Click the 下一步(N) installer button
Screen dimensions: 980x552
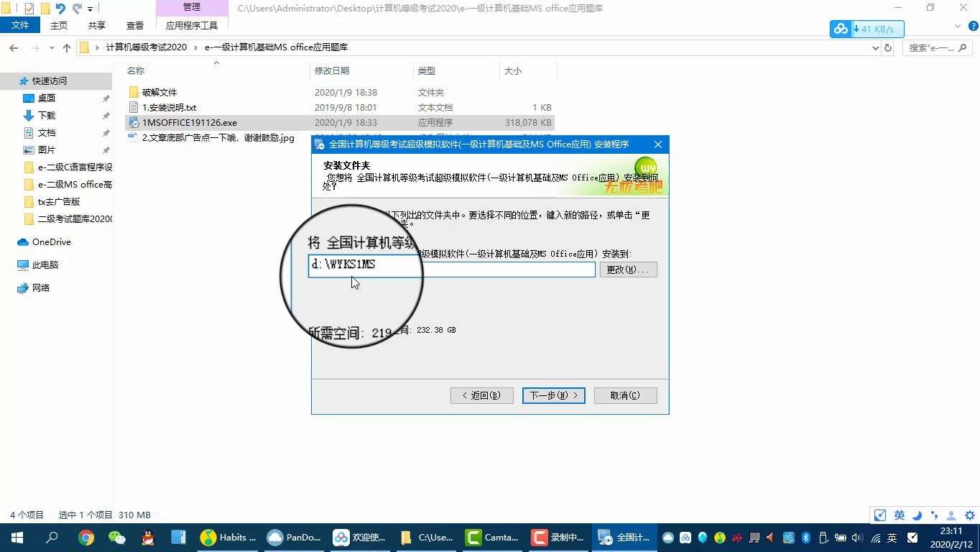[553, 395]
